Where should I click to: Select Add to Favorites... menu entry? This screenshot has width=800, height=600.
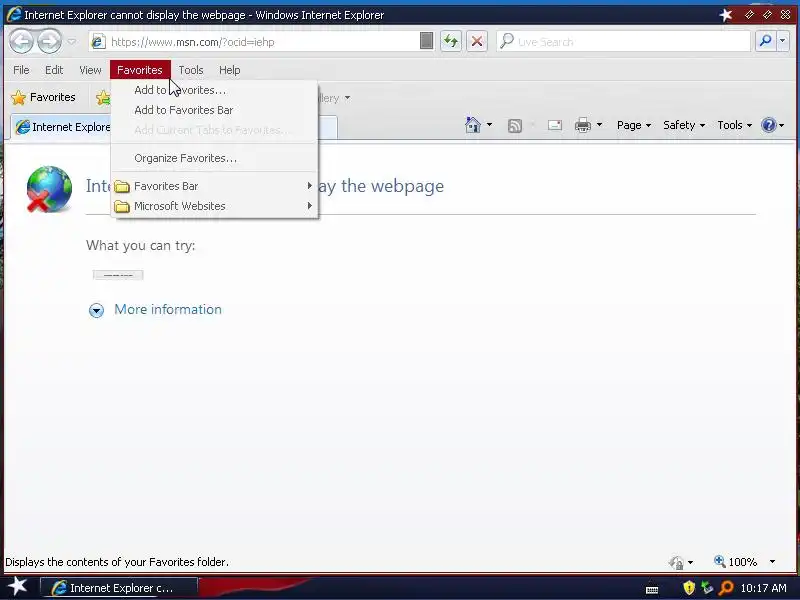click(x=214, y=90)
